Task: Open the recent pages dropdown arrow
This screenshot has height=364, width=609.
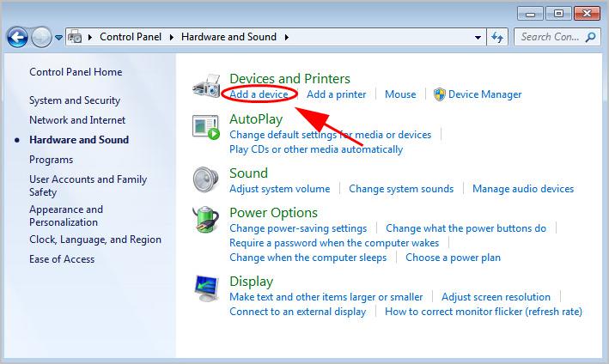Action: pyautogui.click(x=58, y=38)
